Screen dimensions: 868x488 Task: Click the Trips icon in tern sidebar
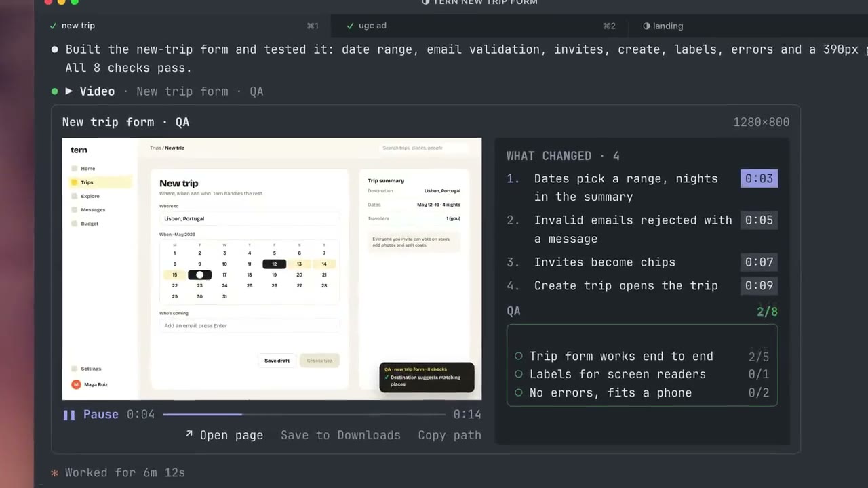point(74,182)
